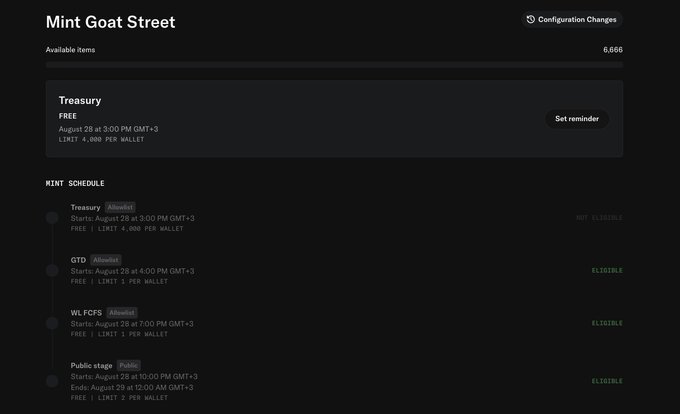Select the Public stage name
Screen dimensions: 680x414
[92, 366]
